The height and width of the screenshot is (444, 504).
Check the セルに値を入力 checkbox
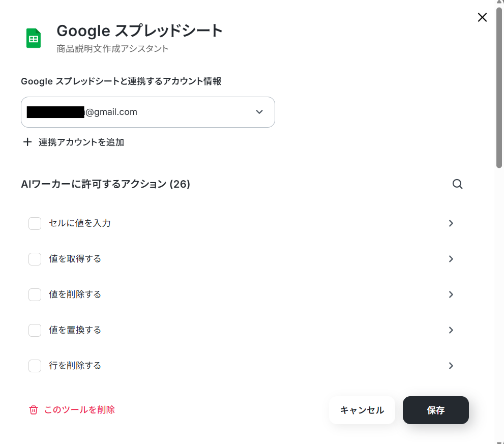pos(35,223)
